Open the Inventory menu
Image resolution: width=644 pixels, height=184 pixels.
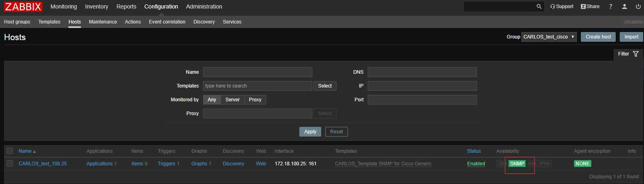pos(97,6)
